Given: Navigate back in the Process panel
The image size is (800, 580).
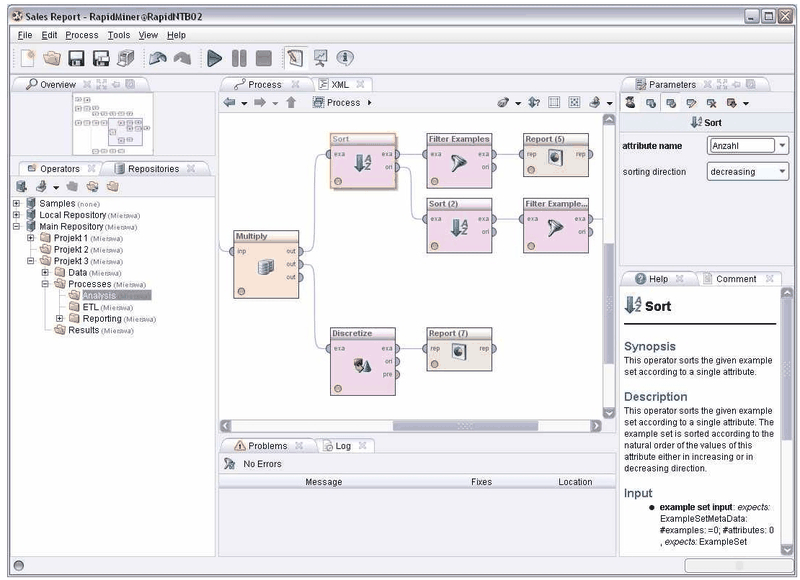Looking at the screenshot, I should [x=230, y=103].
